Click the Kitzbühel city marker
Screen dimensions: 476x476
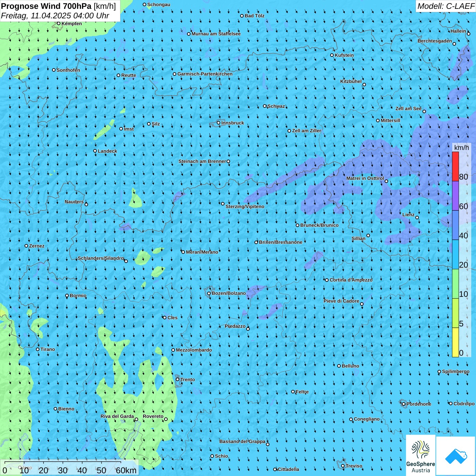(x=364, y=85)
